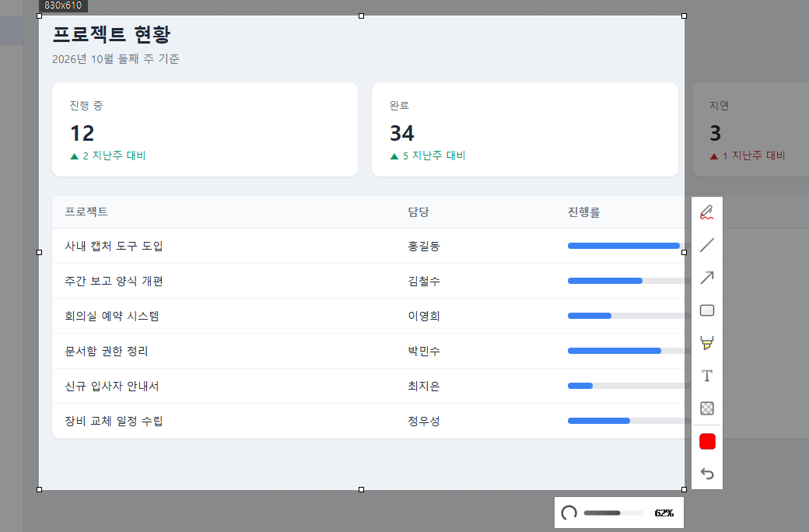
Task: Click the assignee 최지은
Action: point(424,386)
